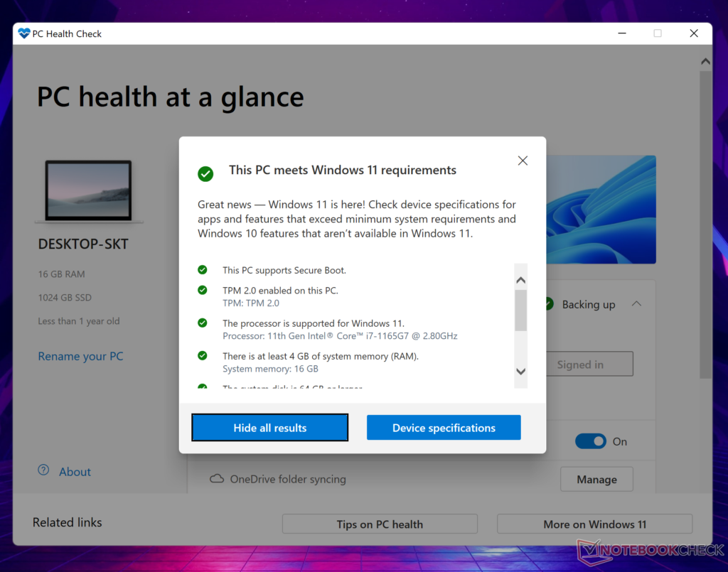Turn off the On toggle switch

pos(590,441)
